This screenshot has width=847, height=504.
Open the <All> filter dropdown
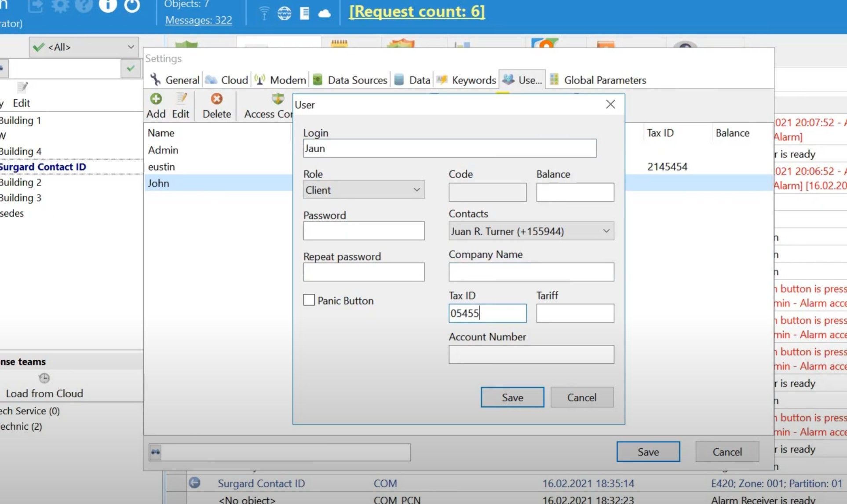[84, 47]
